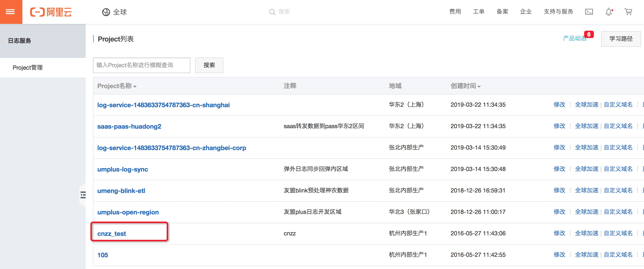Open project log-service-1483633754787363-cn-shanghai

point(163,105)
